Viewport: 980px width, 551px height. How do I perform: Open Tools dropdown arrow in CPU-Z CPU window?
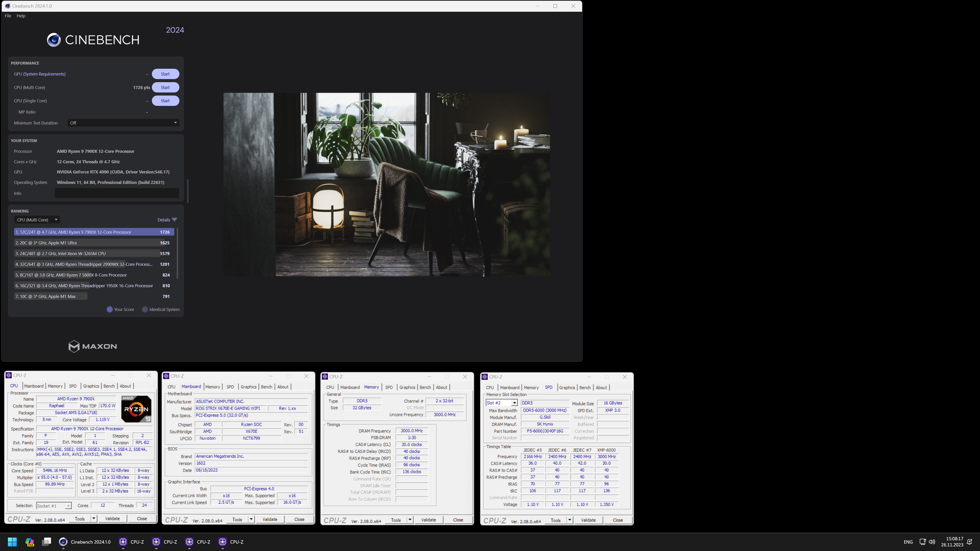94,519
